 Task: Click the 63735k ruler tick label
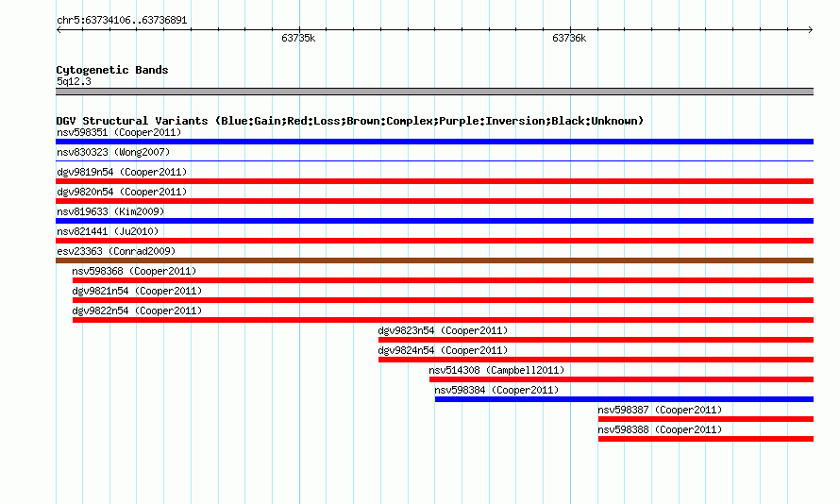tap(298, 38)
